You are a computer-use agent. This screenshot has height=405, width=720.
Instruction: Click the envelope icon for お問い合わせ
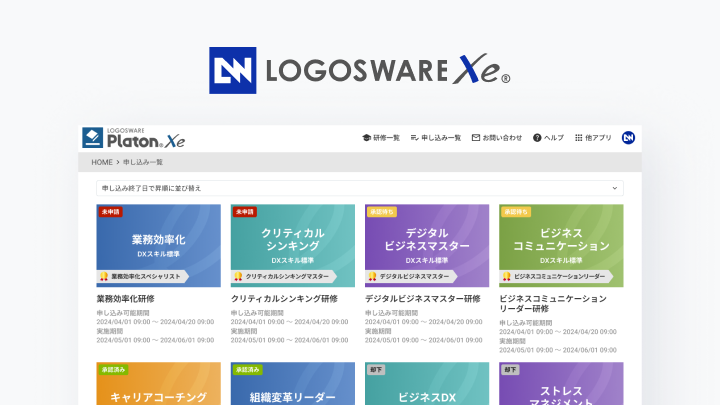click(476, 137)
